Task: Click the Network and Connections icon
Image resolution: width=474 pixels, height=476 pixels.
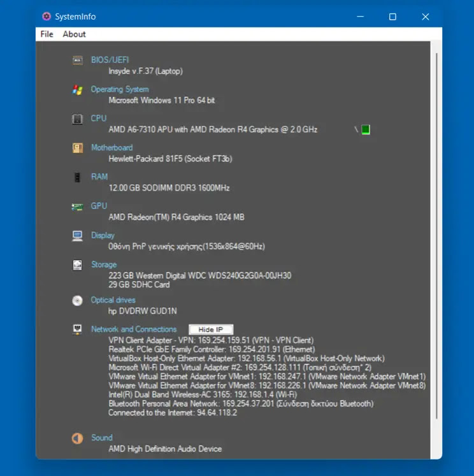Action: [77, 329]
